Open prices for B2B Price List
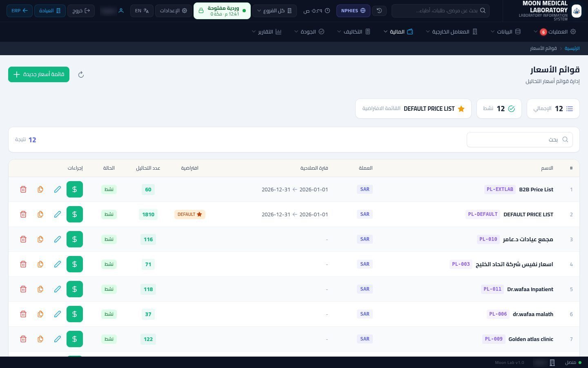Image resolution: width=588 pixels, height=368 pixels. coord(75,189)
